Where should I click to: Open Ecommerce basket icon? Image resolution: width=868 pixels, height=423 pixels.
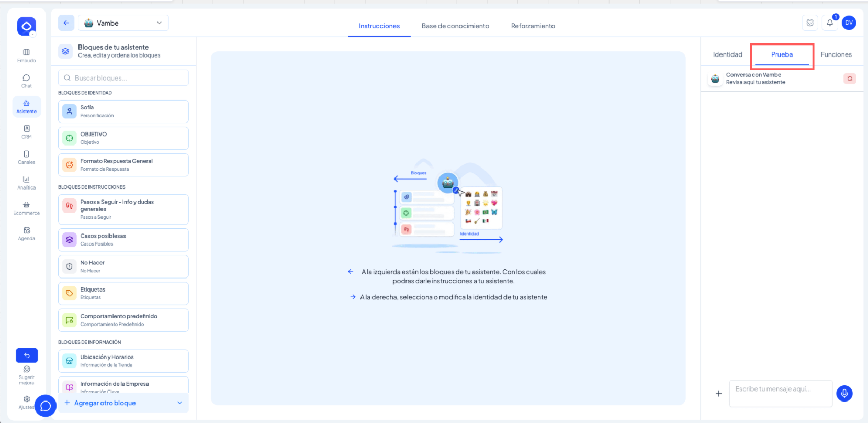26,208
